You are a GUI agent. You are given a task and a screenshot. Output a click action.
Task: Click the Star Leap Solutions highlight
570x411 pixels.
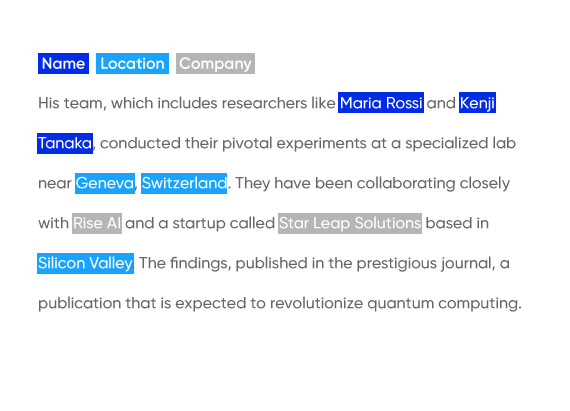tap(350, 223)
